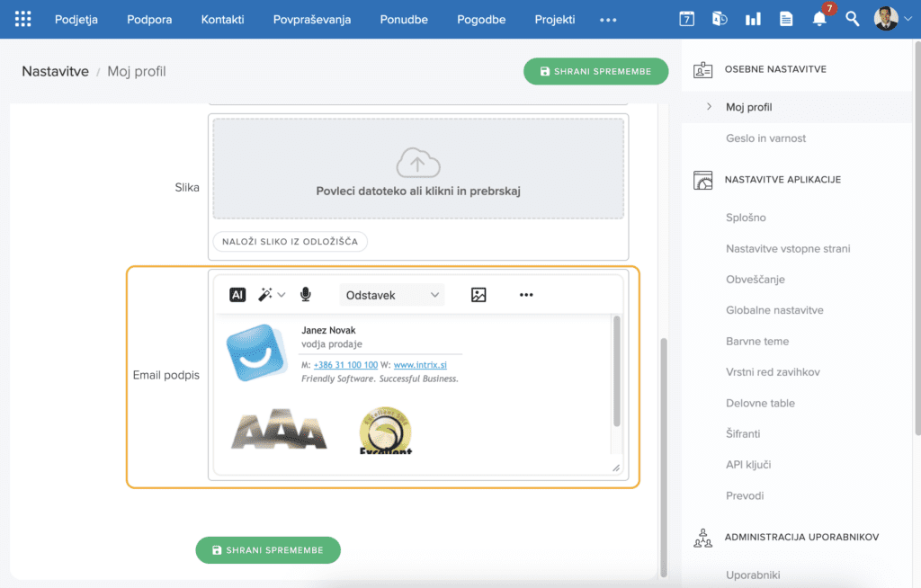This screenshot has height=588, width=921.
Task: Open the calendar icon in top bar
Action: click(x=686, y=19)
